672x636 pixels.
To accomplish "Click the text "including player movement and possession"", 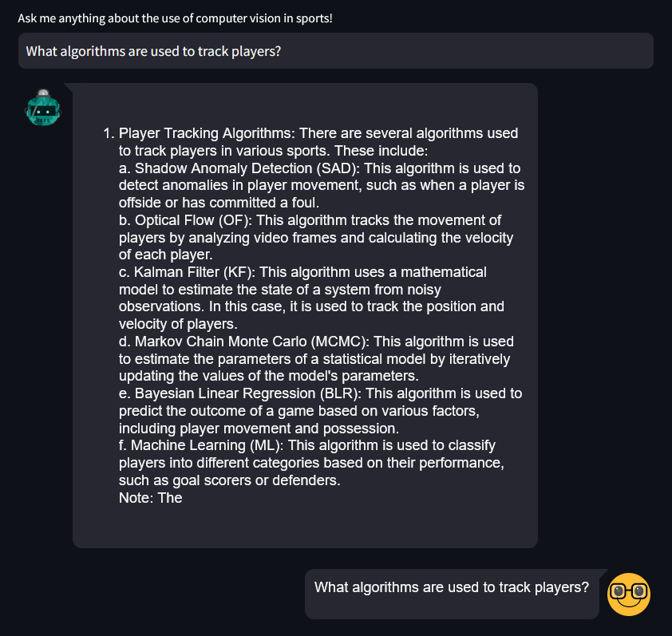I will pos(259,429).
